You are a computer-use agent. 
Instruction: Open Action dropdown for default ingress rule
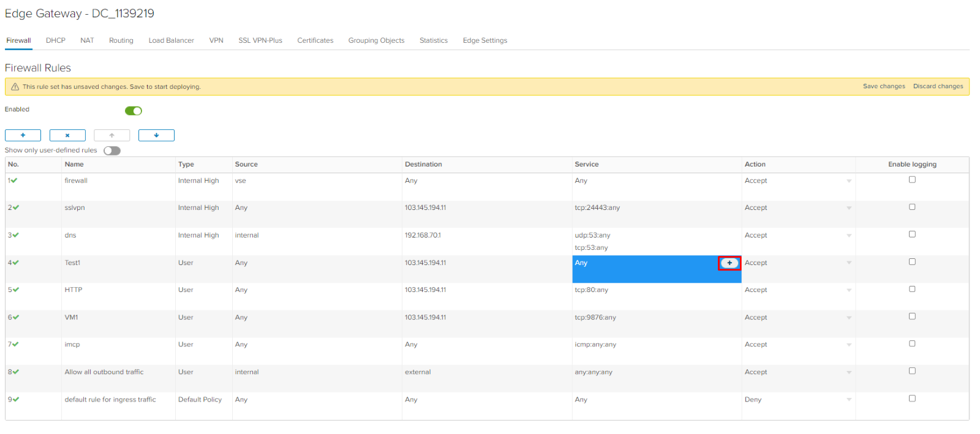pyautogui.click(x=798, y=399)
